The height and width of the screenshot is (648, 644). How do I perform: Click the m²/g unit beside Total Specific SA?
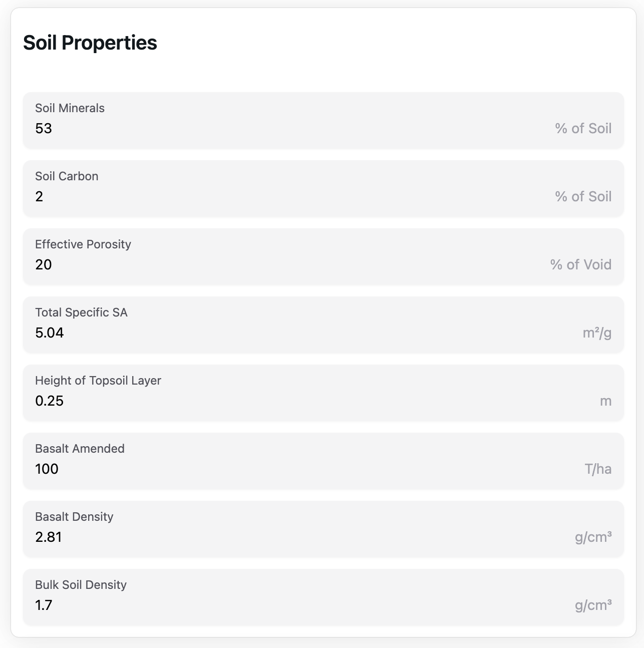pyautogui.click(x=597, y=333)
